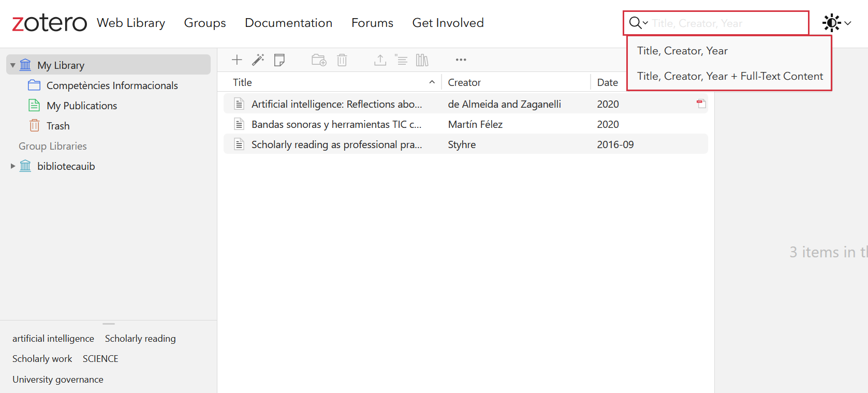Choose Title, Creator, Year + Full-Text Content
Screen dimensions: 868x393
click(x=729, y=76)
